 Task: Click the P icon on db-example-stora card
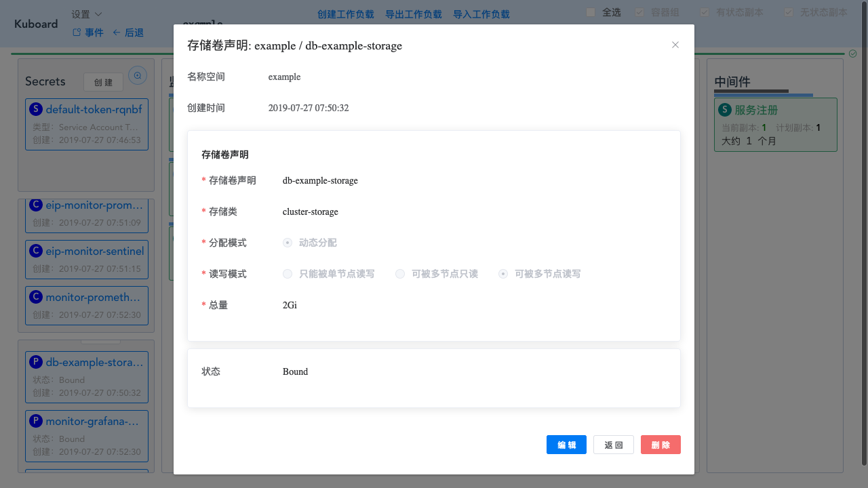coord(35,362)
